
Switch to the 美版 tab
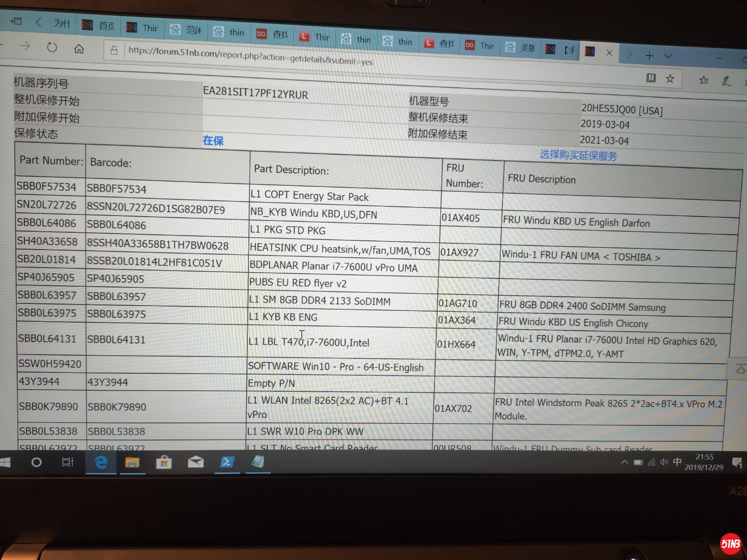coord(521,47)
